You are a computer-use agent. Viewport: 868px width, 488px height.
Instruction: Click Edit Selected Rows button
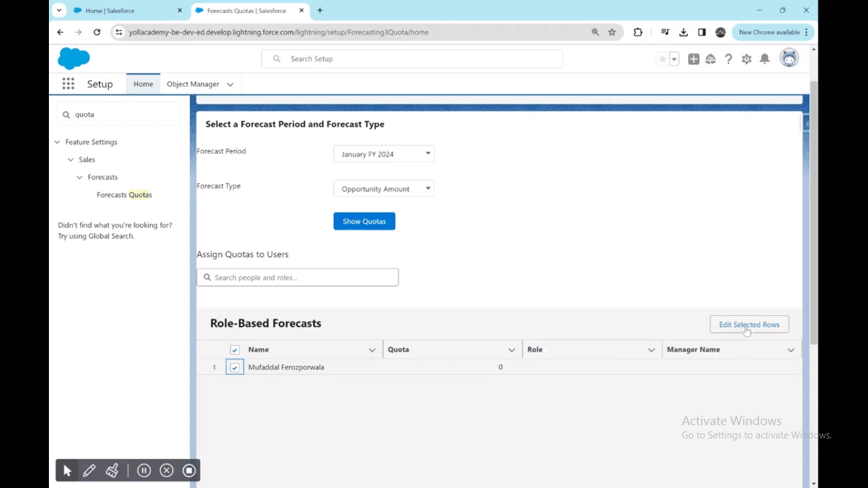point(749,324)
